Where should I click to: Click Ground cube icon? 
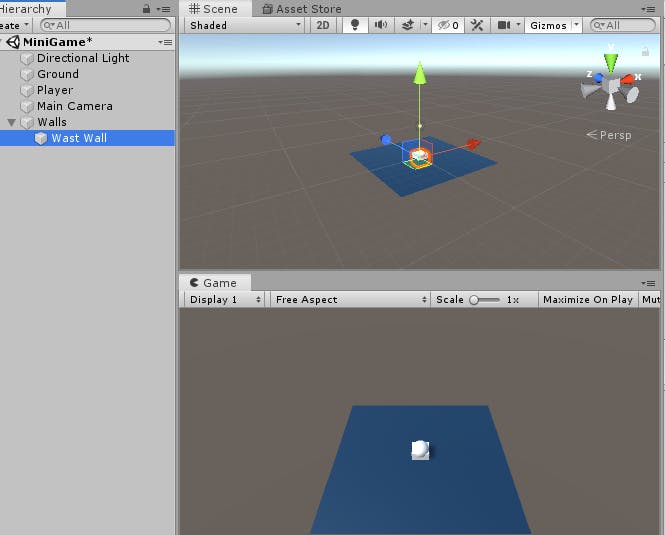point(27,75)
